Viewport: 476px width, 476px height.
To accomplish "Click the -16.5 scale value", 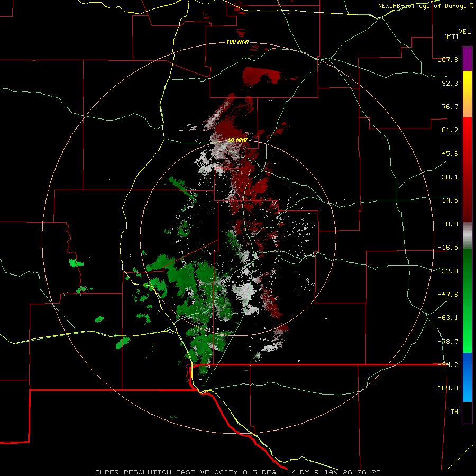I will (448, 248).
